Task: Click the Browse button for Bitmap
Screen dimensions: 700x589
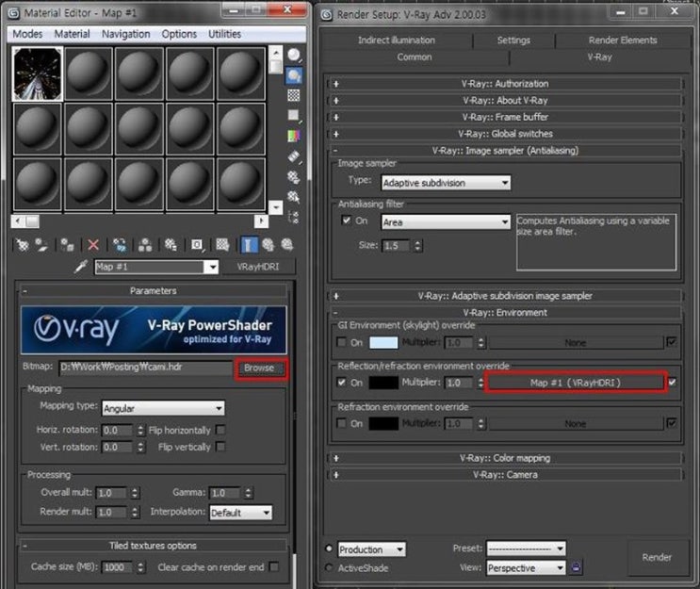Action: pos(259,368)
